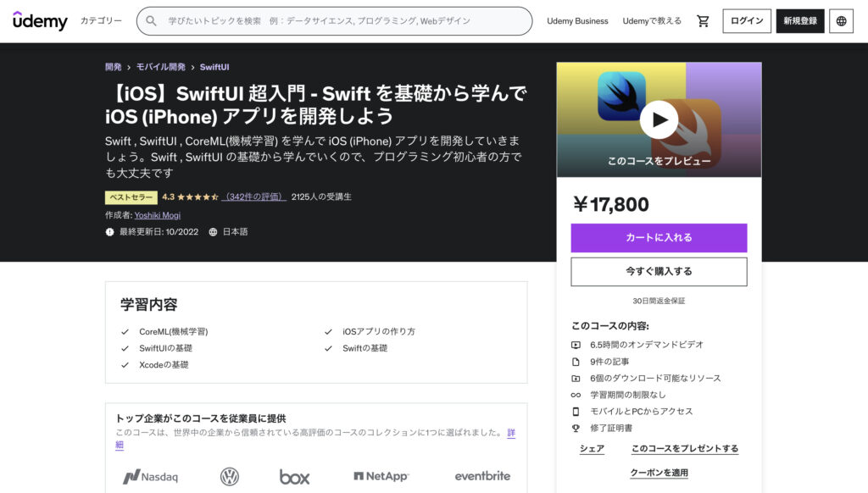This screenshot has height=493, width=868.
Task: Open the カテゴリー menu
Action: (x=102, y=20)
